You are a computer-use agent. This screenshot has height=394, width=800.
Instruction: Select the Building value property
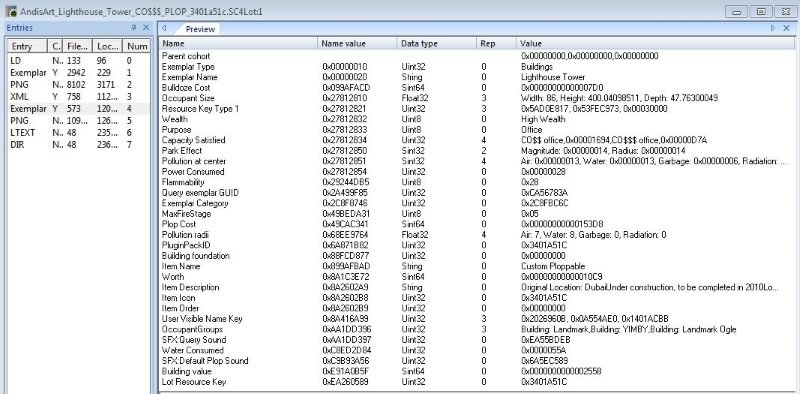tap(477, 371)
